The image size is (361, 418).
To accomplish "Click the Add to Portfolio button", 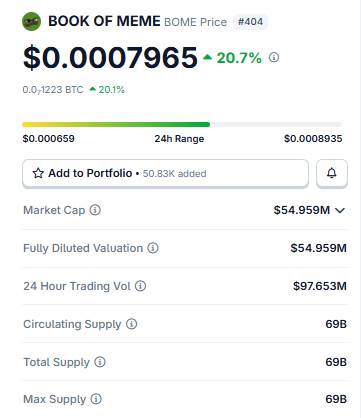I will (x=165, y=173).
